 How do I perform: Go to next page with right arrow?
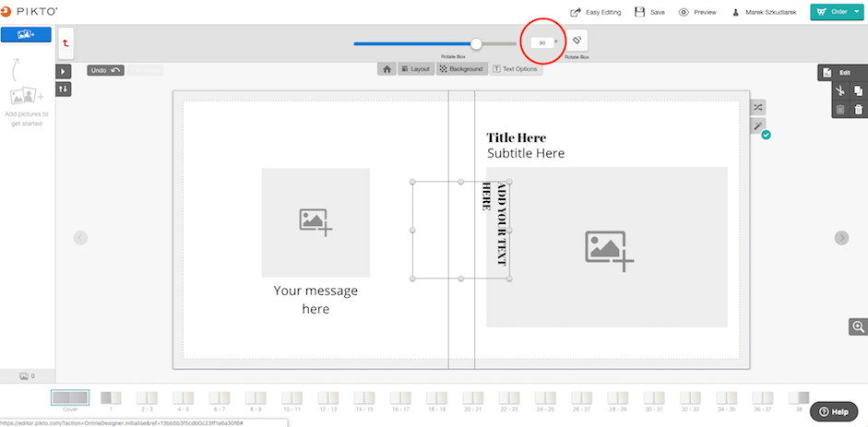pyautogui.click(x=841, y=238)
